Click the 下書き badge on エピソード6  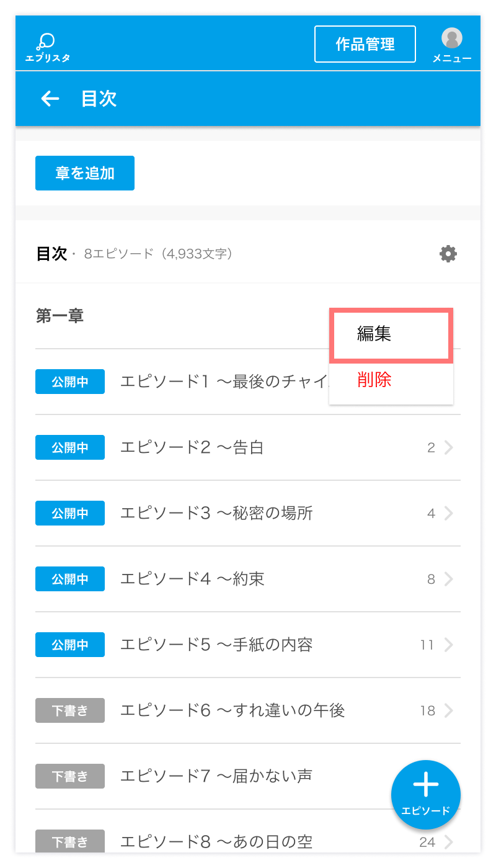coord(70,710)
